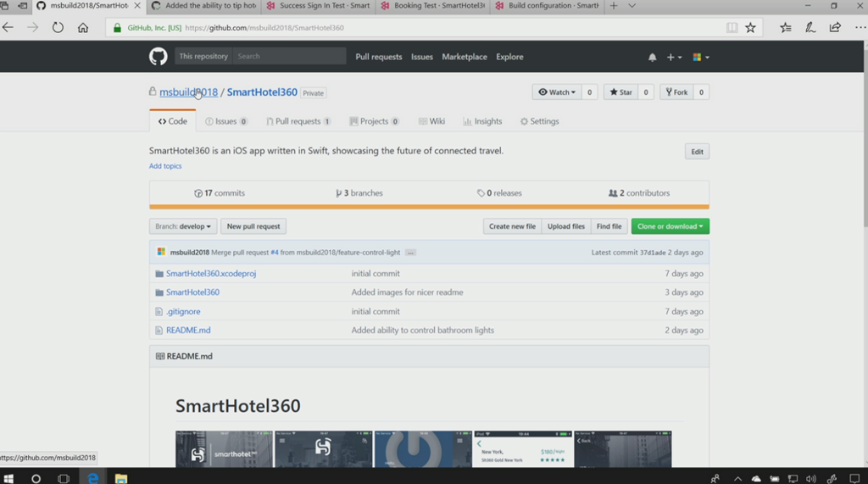Open the SmartHotel360 repository title link

click(262, 92)
